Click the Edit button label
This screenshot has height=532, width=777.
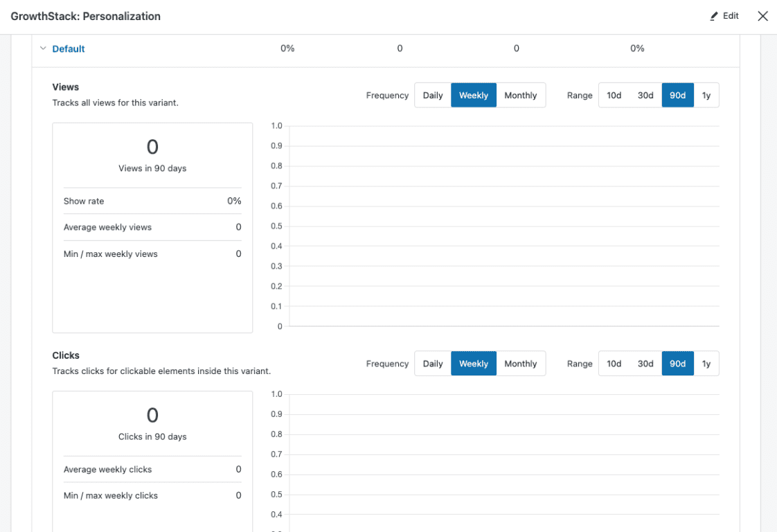731,16
